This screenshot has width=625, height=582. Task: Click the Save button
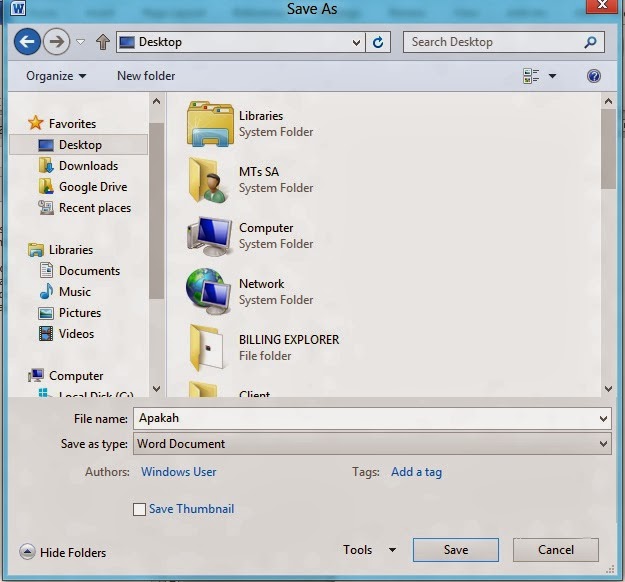click(x=456, y=550)
